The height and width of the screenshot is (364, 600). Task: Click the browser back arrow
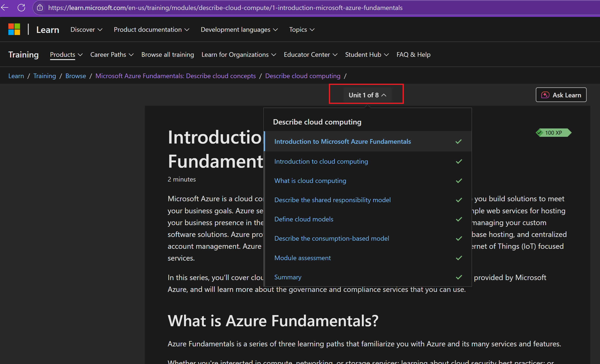(x=5, y=8)
